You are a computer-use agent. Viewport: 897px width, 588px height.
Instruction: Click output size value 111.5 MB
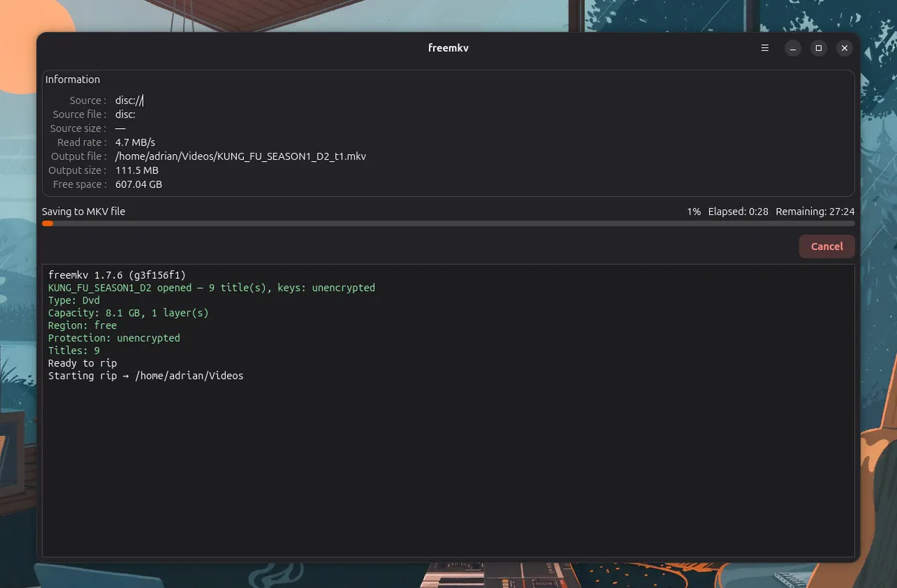click(x=137, y=170)
